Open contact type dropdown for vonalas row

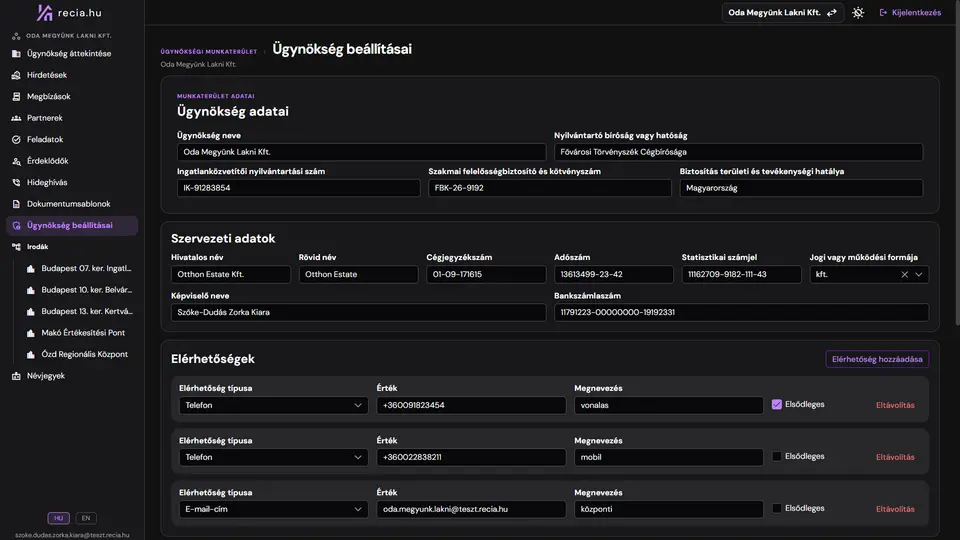coord(273,405)
